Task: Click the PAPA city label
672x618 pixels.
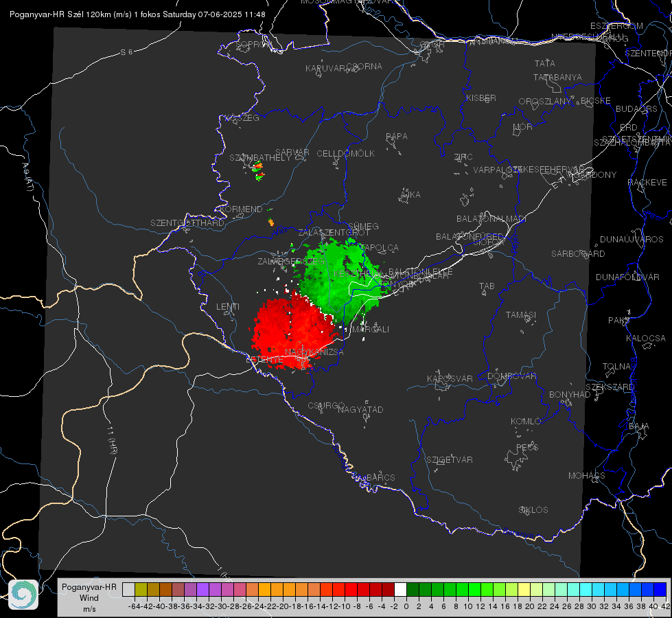Action: 397,137
